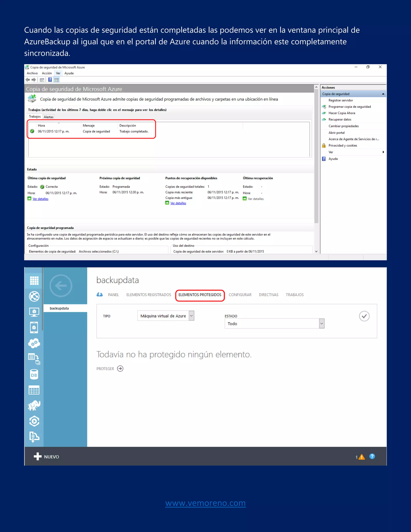Switch to the Alertas tab
The image size is (411, 532).
(48, 117)
